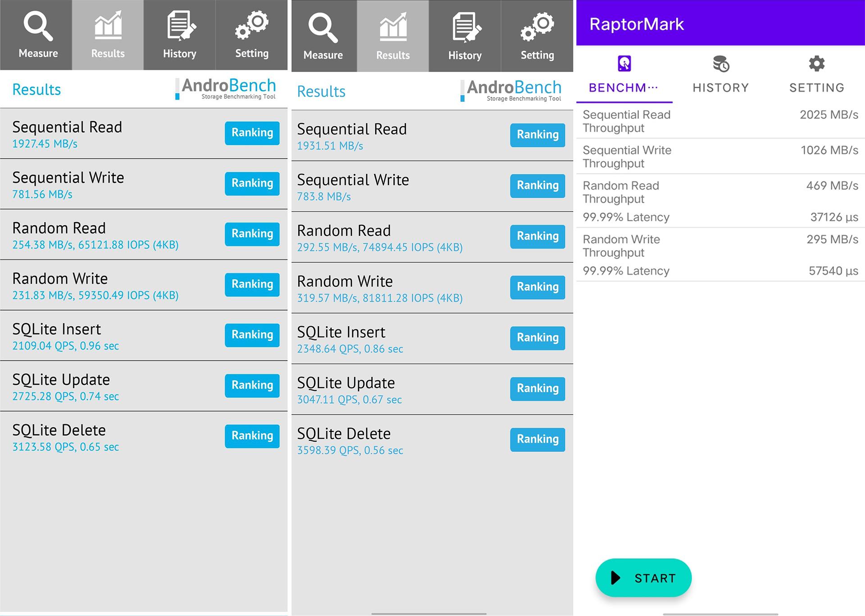This screenshot has width=865, height=616.
Task: Open the left AndroBench logo
Action: (x=226, y=89)
